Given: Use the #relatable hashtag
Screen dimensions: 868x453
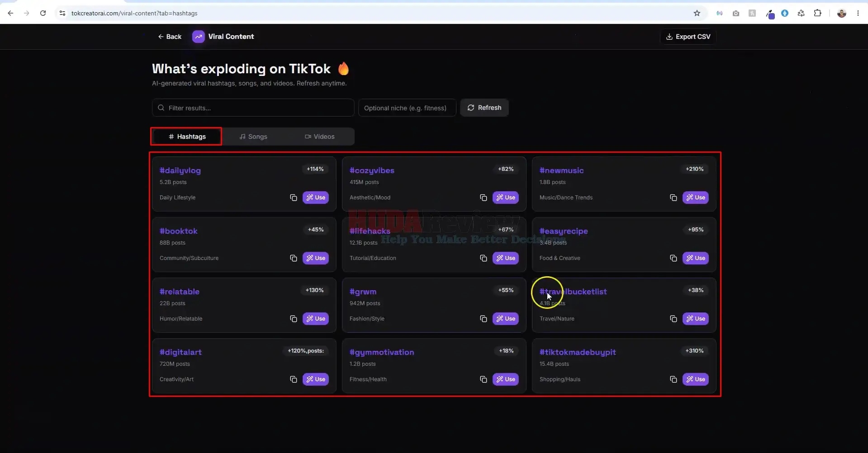Looking at the screenshot, I should point(316,319).
